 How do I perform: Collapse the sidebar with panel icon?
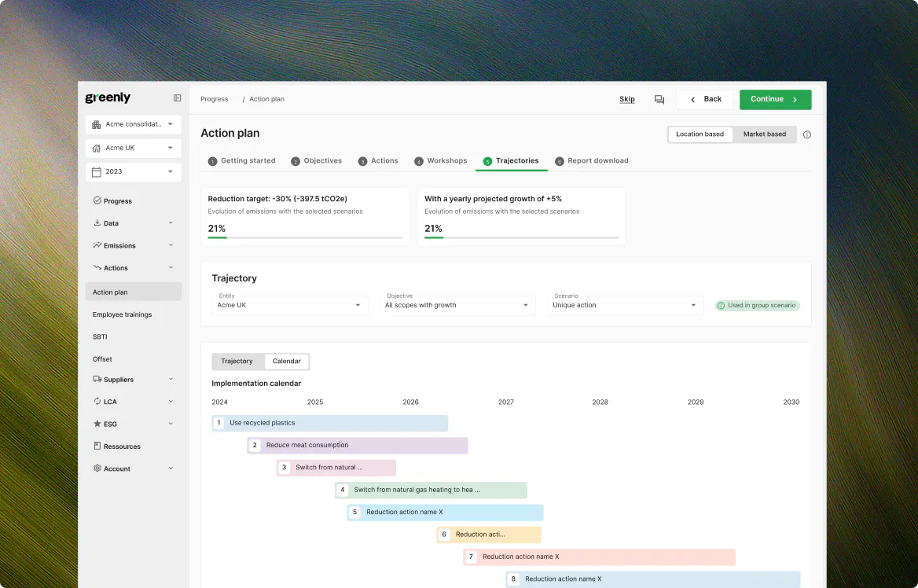tap(177, 98)
